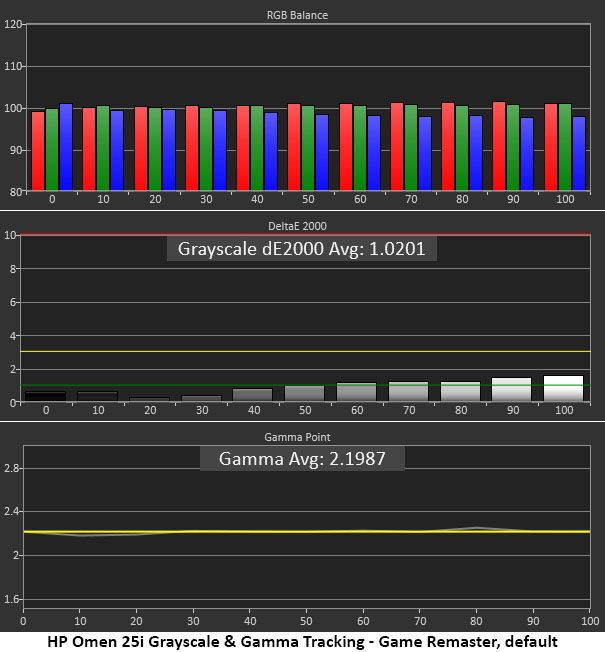Click the red bar at 0 in RGB Balance
This screenshot has height=652, width=605.
(x=38, y=151)
